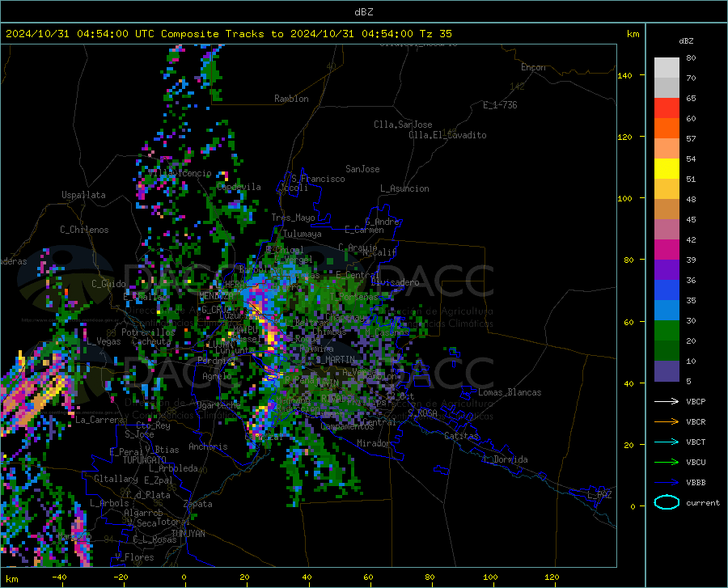Select the magenta 39 dBZ color swatch
728x588 pixels.
tap(667, 250)
